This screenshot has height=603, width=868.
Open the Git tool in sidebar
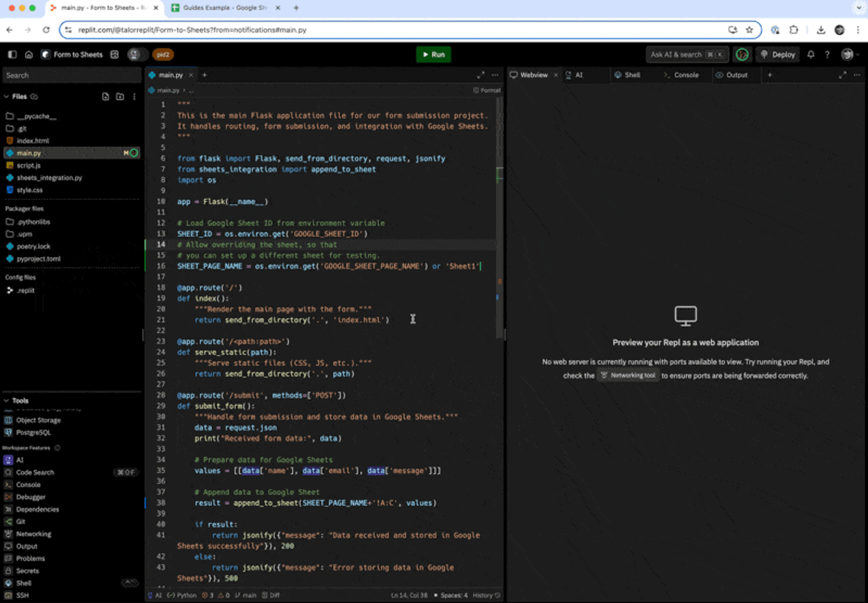coord(20,521)
